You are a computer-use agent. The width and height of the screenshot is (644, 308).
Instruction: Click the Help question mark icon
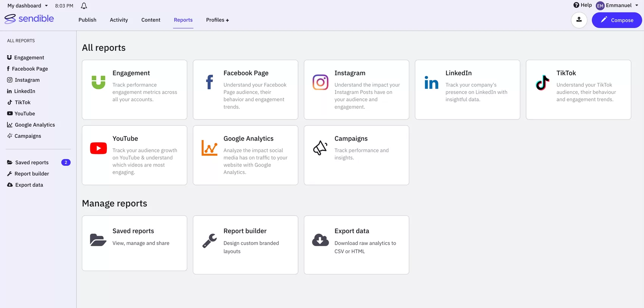(576, 5)
